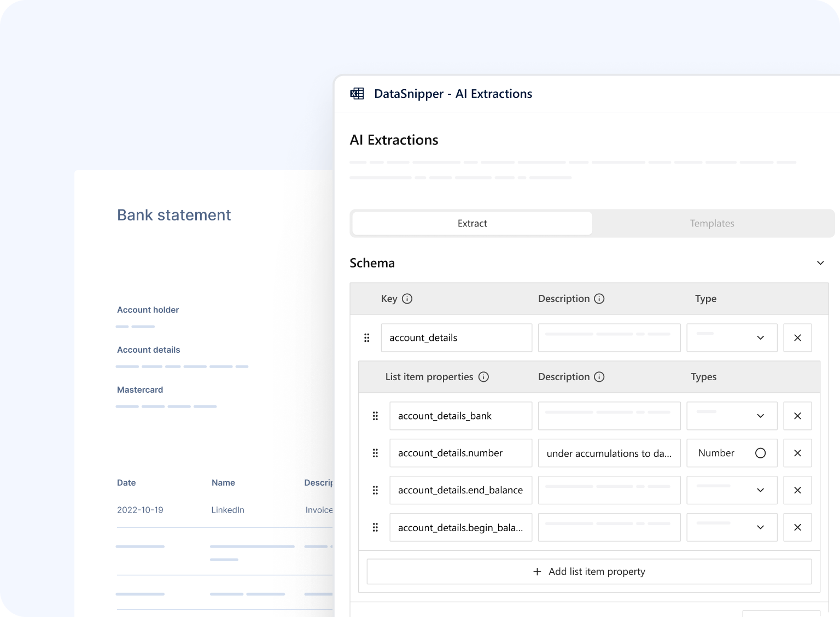This screenshot has width=840, height=617.
Task: Click plus icon in Add list item property
Action: (x=537, y=572)
